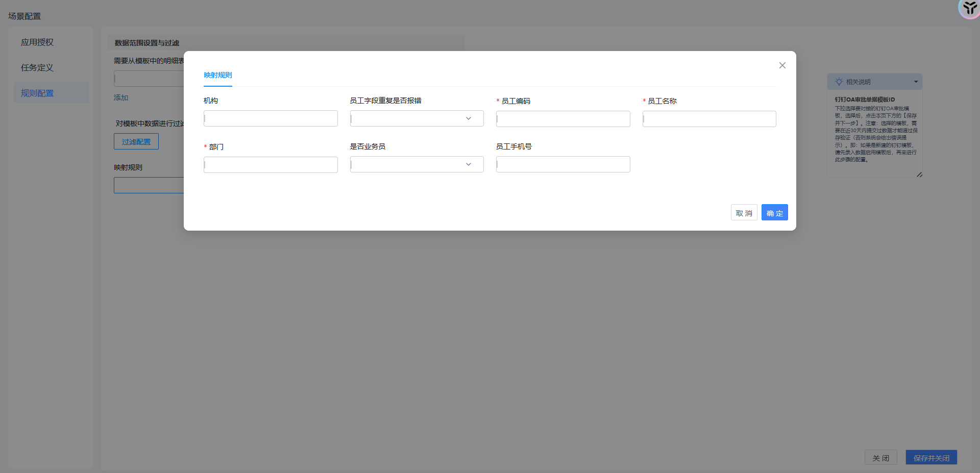This screenshot has height=473, width=980.
Task: Click the 保存并关闭 button
Action: point(931,458)
